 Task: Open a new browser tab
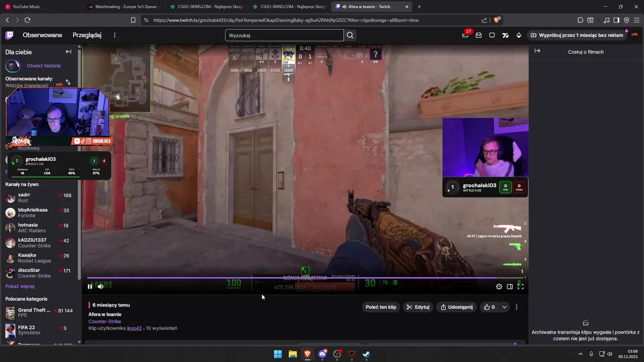click(x=419, y=7)
